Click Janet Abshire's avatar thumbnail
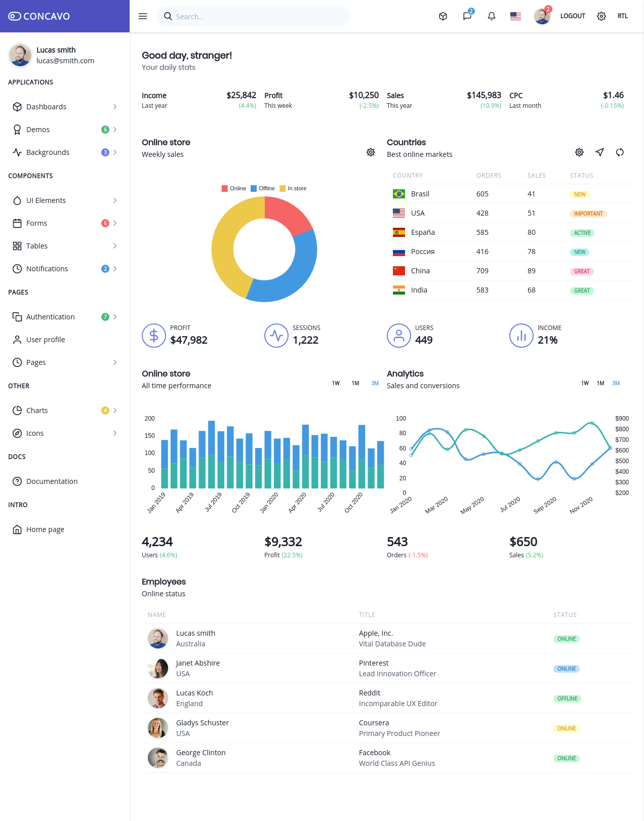Screen dimensions: 644x821 (x=158, y=669)
